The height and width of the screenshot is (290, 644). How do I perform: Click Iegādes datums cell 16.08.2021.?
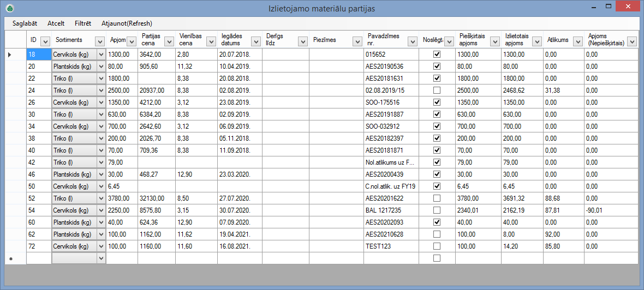(x=240, y=246)
